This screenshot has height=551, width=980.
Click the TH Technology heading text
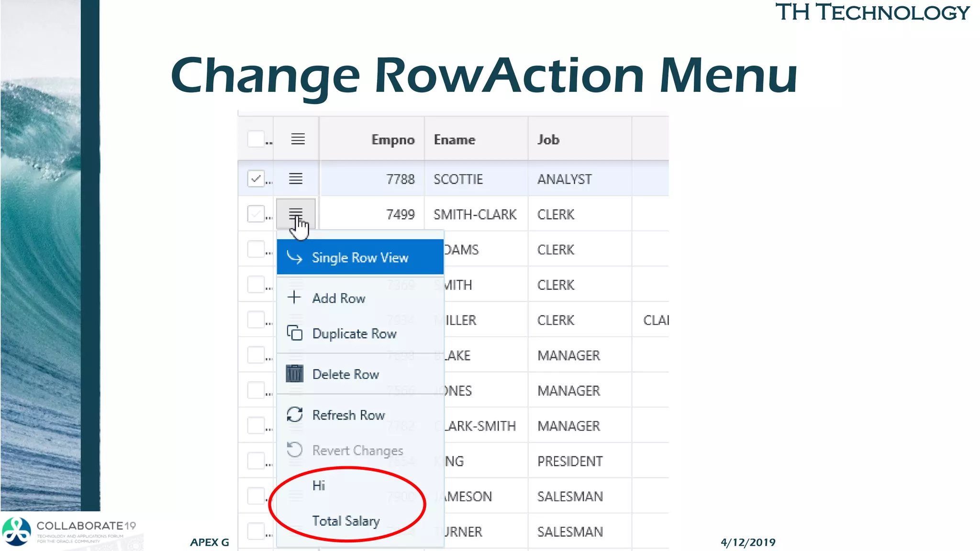872,12
